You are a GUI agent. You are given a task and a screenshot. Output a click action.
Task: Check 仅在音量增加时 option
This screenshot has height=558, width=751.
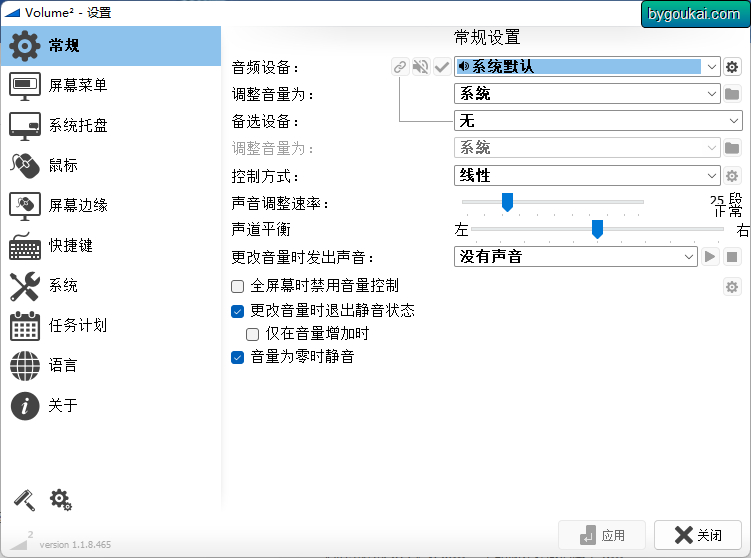click(252, 334)
